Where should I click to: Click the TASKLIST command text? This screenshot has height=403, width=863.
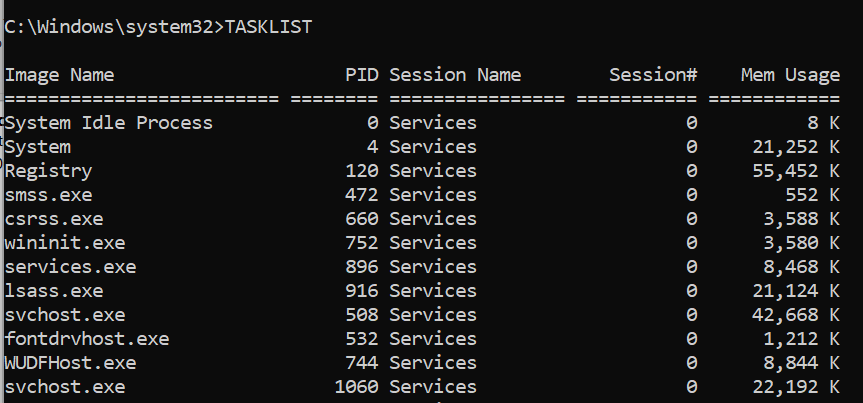coord(268,27)
